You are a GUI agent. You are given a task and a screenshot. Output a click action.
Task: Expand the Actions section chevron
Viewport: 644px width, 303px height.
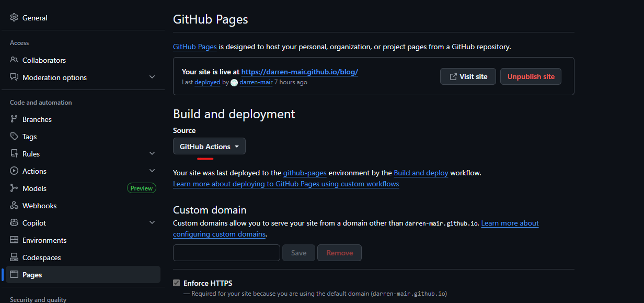(x=152, y=171)
